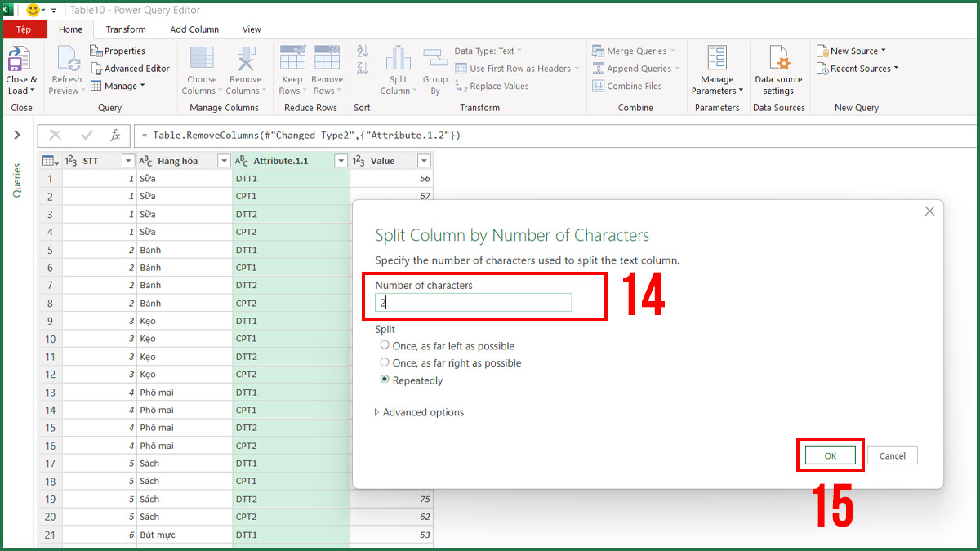Confirm the split with OK
980x551 pixels.
(830, 455)
